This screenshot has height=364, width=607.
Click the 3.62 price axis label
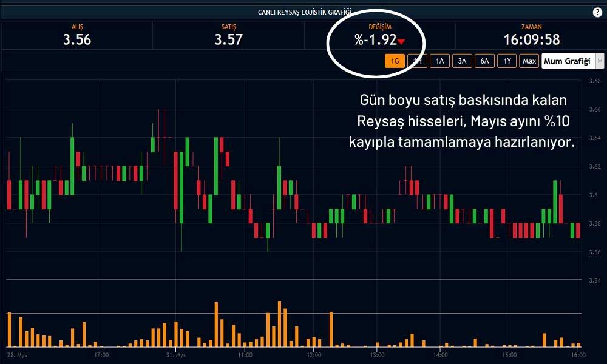tap(595, 167)
